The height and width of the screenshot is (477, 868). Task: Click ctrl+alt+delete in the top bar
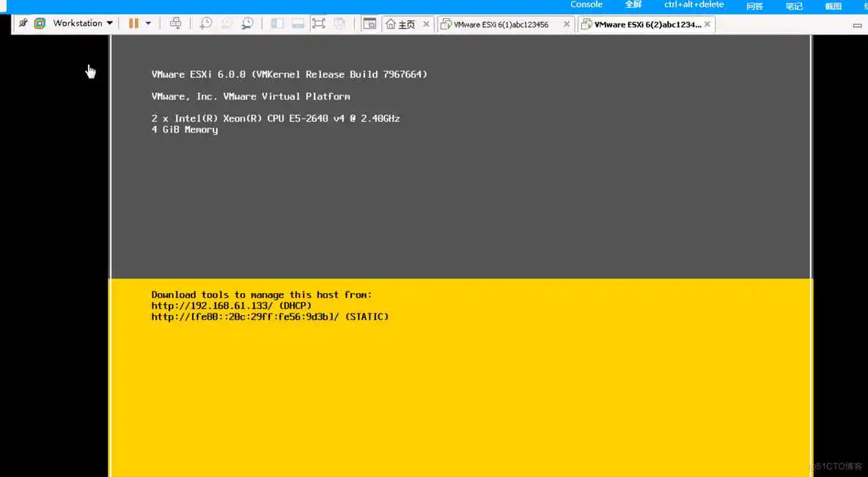pyautogui.click(x=694, y=5)
